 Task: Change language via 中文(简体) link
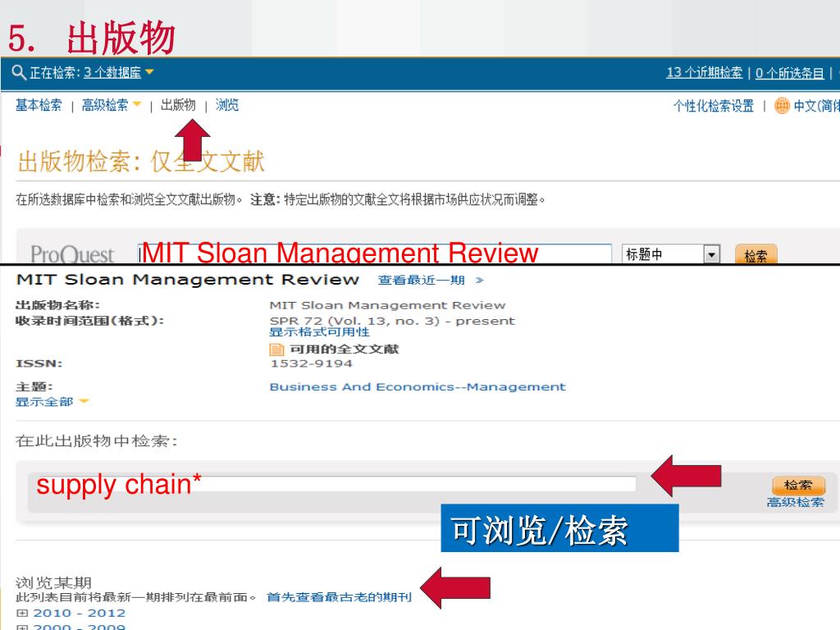pyautogui.click(x=816, y=106)
